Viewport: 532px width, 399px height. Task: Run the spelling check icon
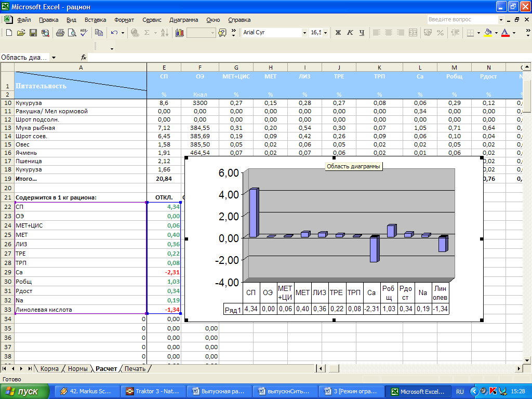click(x=84, y=33)
